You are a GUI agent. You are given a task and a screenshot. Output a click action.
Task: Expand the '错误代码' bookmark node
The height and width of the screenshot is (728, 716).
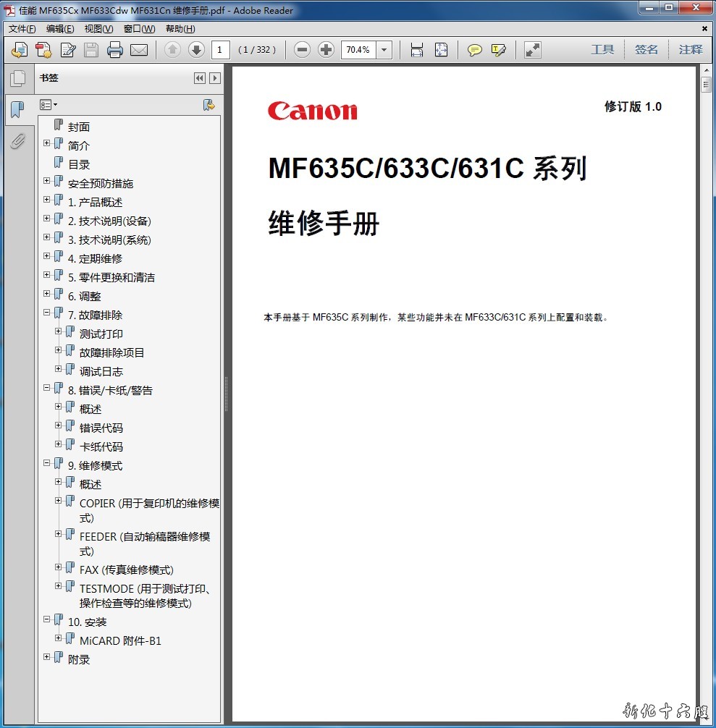click(x=59, y=426)
